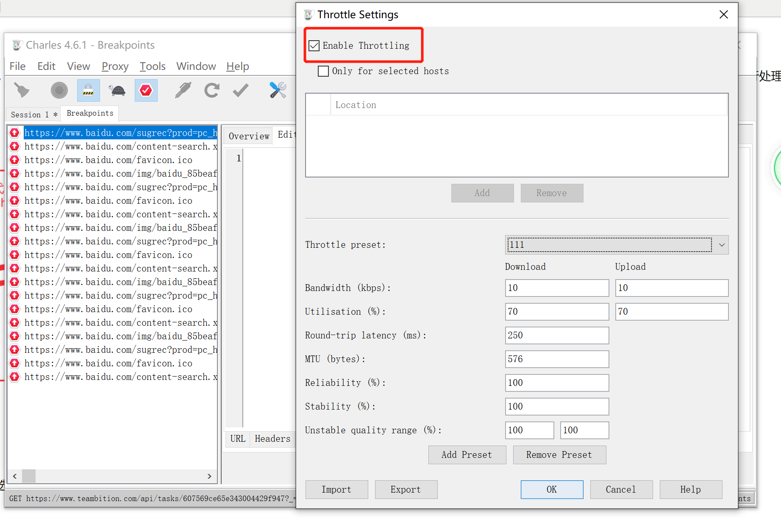The height and width of the screenshot is (532, 781).
Task: Click the Validate checkmark toolbar icon
Action: [241, 90]
